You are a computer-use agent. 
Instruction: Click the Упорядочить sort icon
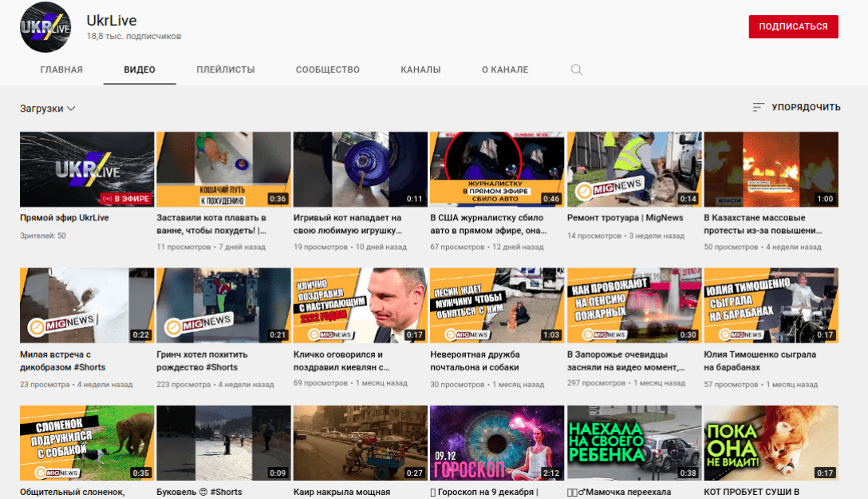(757, 106)
